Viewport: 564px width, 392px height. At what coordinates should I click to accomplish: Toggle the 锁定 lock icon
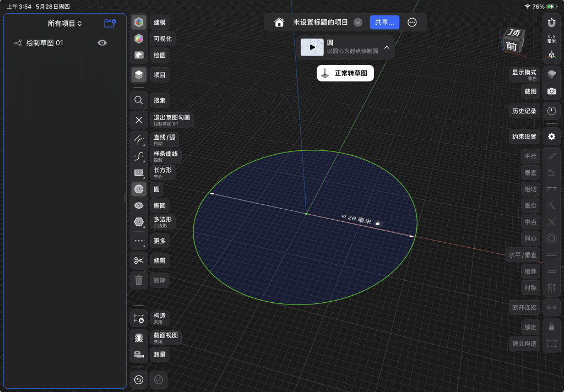coord(551,327)
